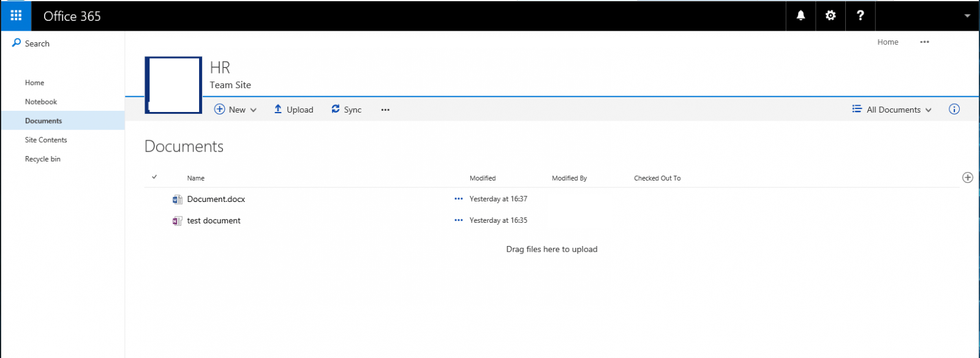Viewport: 980px width, 358px height.
Task: Open Recycle bin in the left navigation
Action: 43,158
